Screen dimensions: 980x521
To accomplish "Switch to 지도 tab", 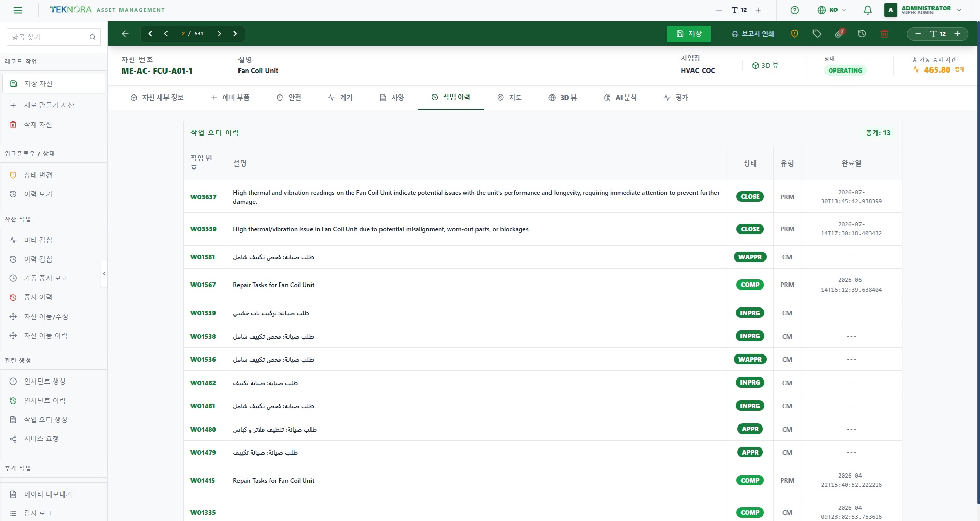I will pyautogui.click(x=510, y=98).
